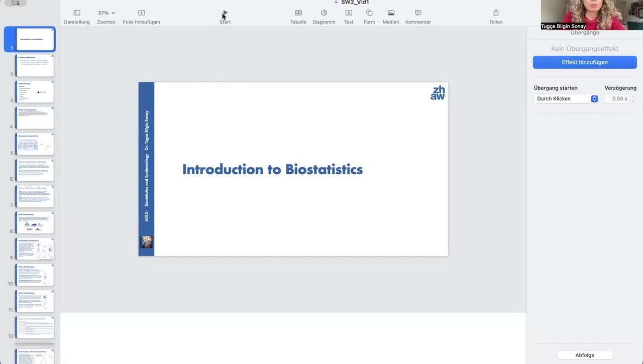
Task: Click the Introduction to Biostatistics title text
Action: coord(272,169)
